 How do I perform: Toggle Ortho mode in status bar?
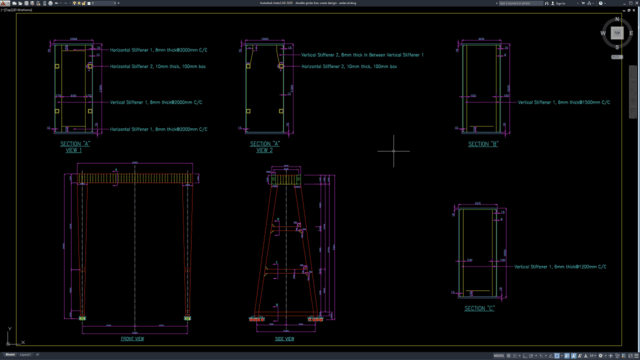click(x=525, y=356)
